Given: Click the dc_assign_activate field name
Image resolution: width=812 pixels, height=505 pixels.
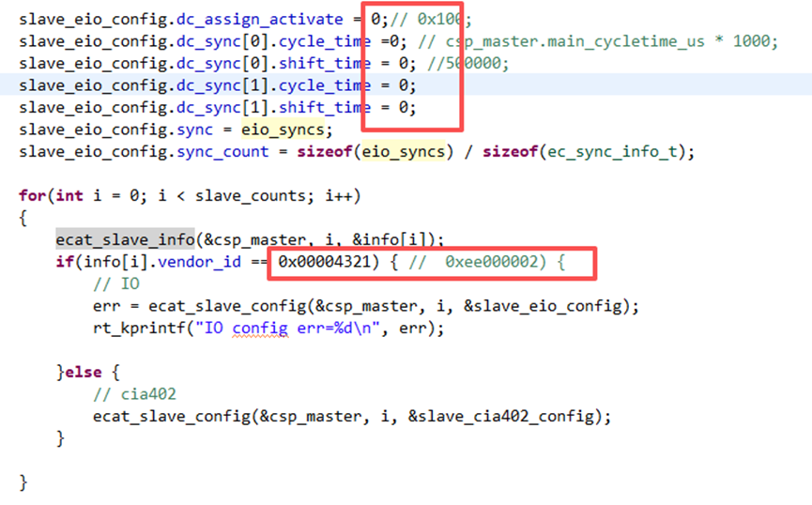Looking at the screenshot, I should [x=259, y=19].
